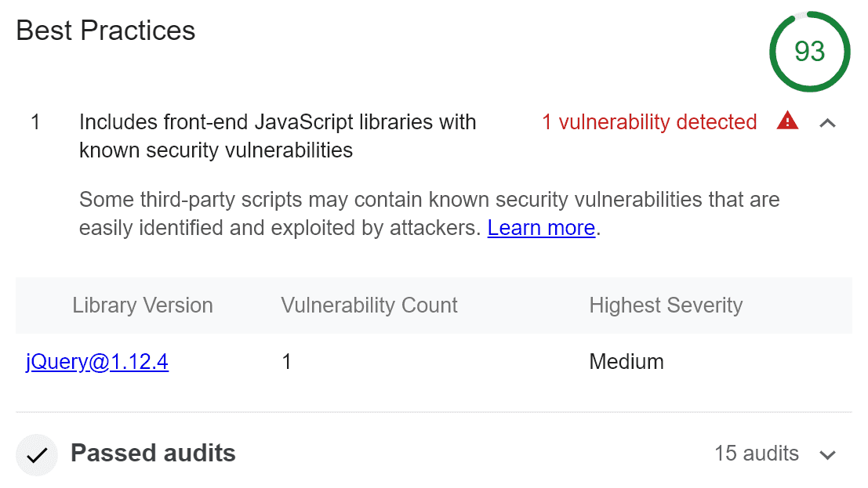Select the Library Version column header
Viewport: 868px width, 488px height.
pos(143,305)
